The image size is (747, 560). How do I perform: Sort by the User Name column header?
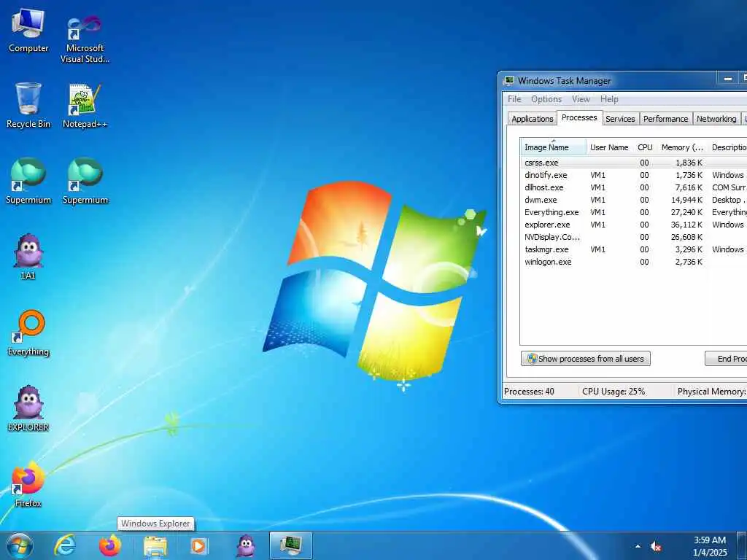click(x=609, y=147)
